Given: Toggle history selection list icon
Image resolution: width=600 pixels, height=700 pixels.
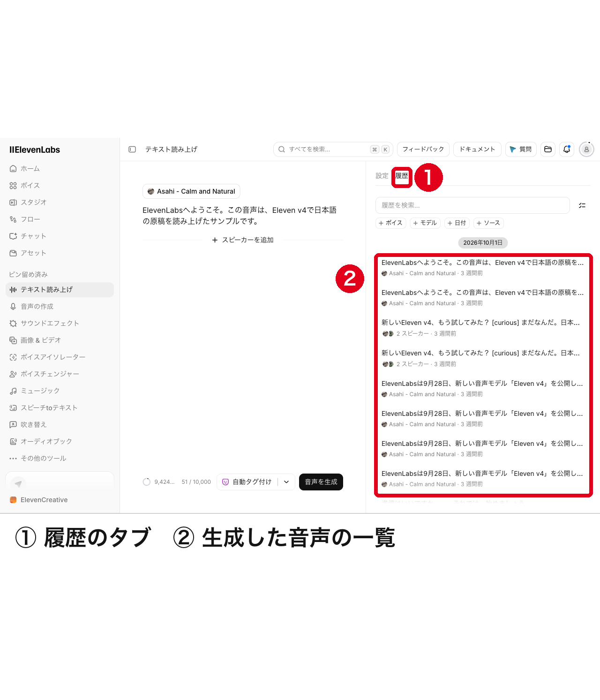Looking at the screenshot, I should [x=582, y=205].
